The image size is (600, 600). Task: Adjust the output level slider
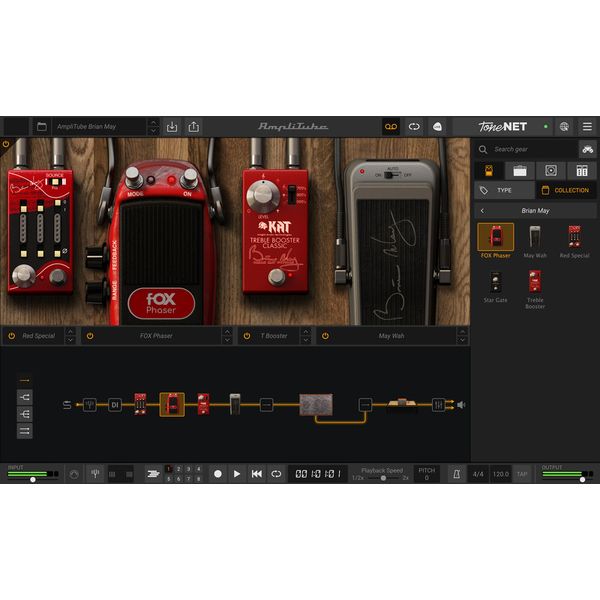pyautogui.click(x=582, y=479)
